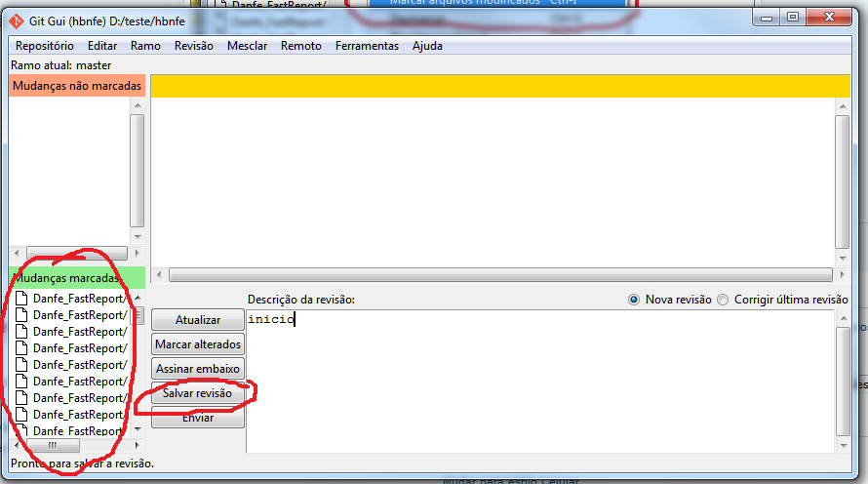Select fourth Danfe_FastReport staged file icon
The height and width of the screenshot is (484, 868).
click(21, 348)
